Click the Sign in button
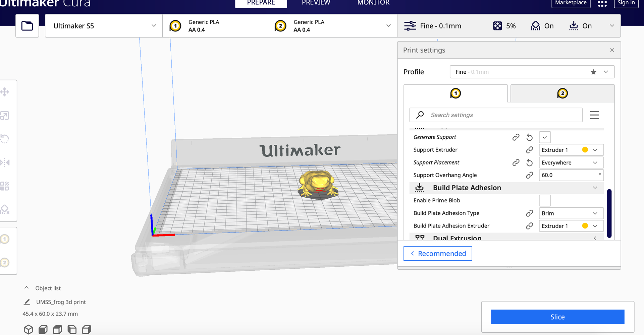 pos(626,3)
